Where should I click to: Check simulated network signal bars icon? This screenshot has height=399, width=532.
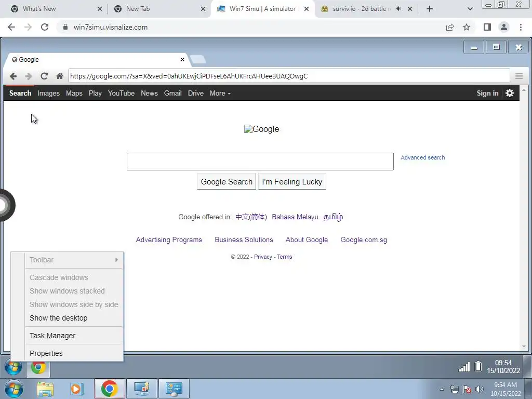click(464, 367)
